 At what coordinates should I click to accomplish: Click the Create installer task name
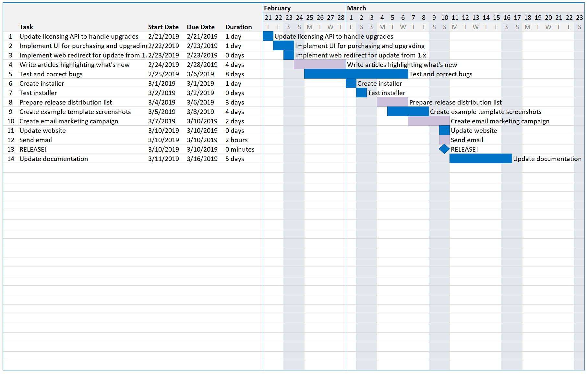(x=42, y=83)
